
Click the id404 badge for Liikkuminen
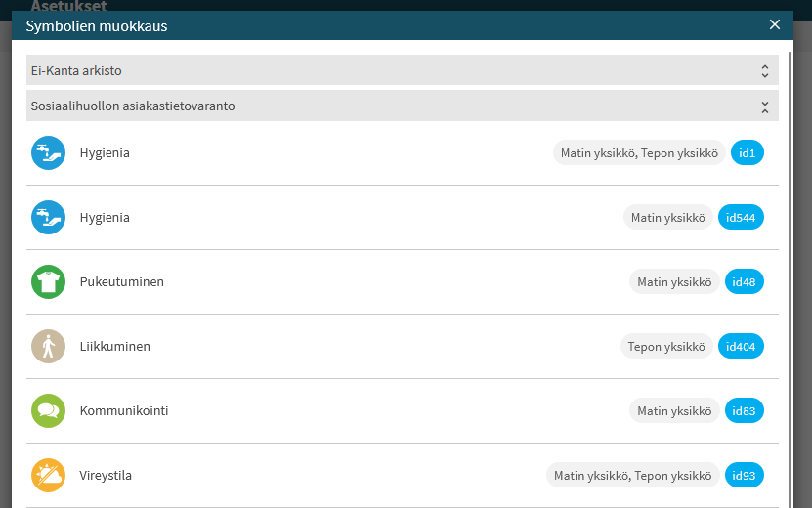point(741,347)
